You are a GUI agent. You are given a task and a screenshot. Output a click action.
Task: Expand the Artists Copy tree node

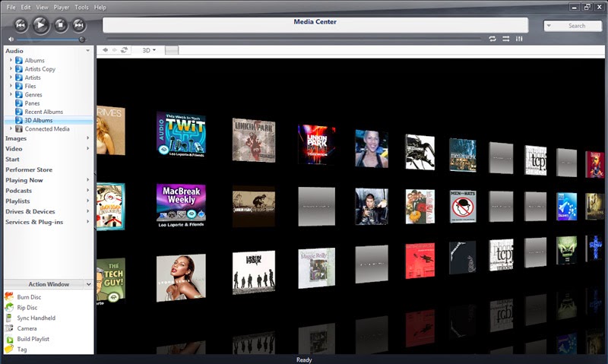[11, 68]
